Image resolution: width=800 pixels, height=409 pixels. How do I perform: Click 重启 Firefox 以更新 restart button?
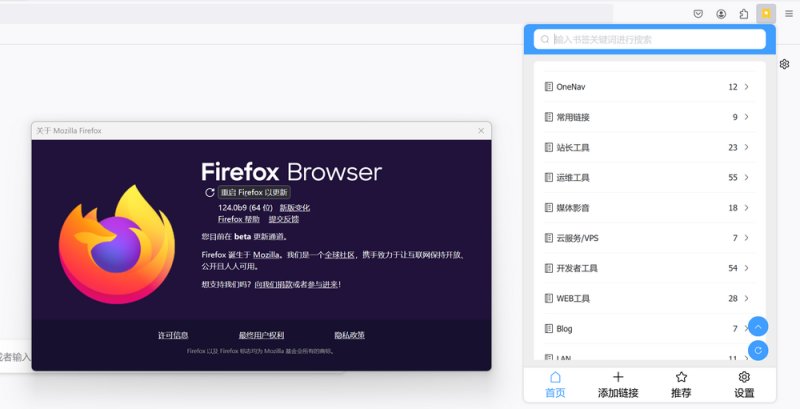254,192
